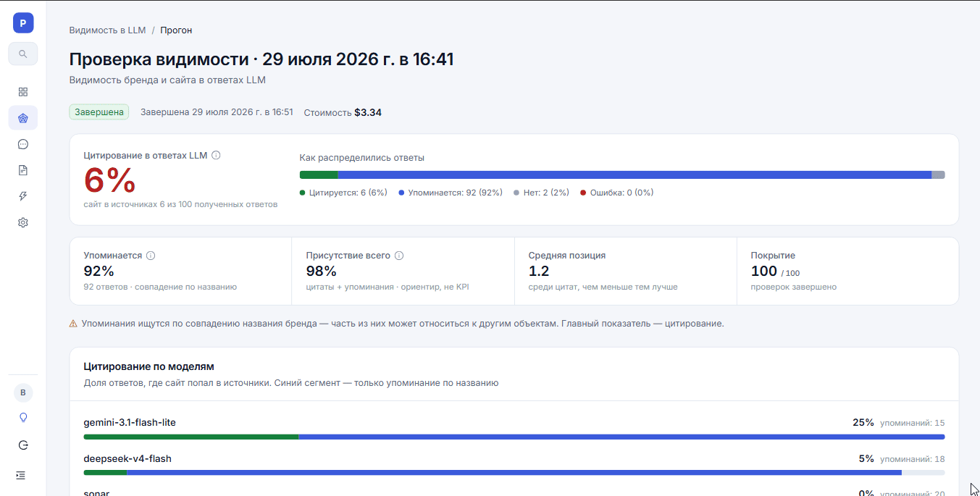Image resolution: width=980 pixels, height=496 pixels.
Task: Click the green Цитируется segment of distribution bar
Action: pos(319,175)
